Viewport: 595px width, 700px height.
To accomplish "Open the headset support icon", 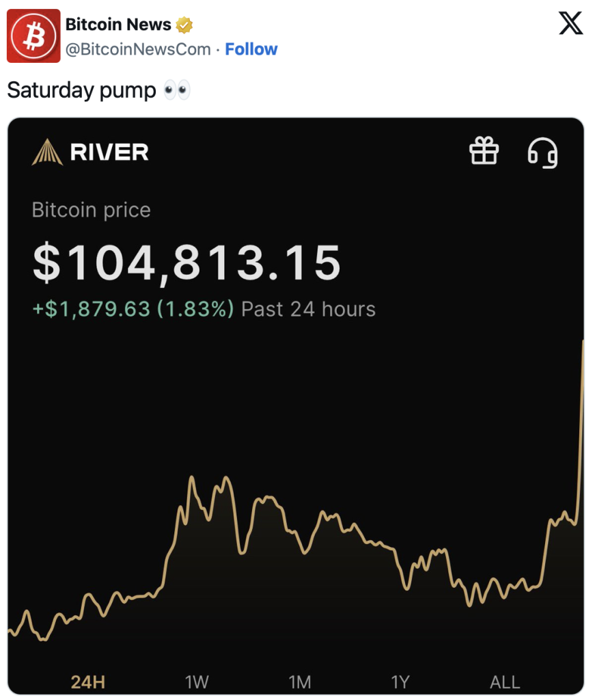I will pos(542,152).
